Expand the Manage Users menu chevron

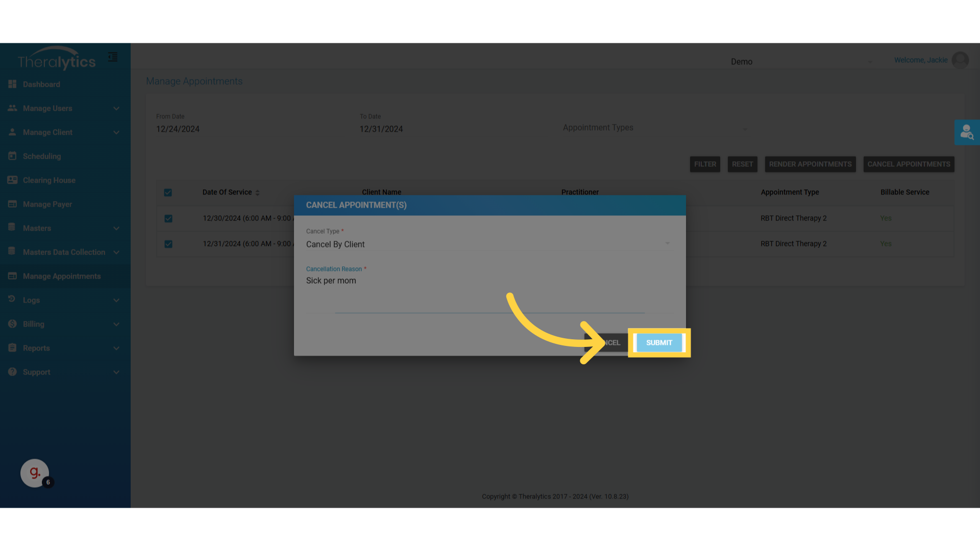[116, 109]
